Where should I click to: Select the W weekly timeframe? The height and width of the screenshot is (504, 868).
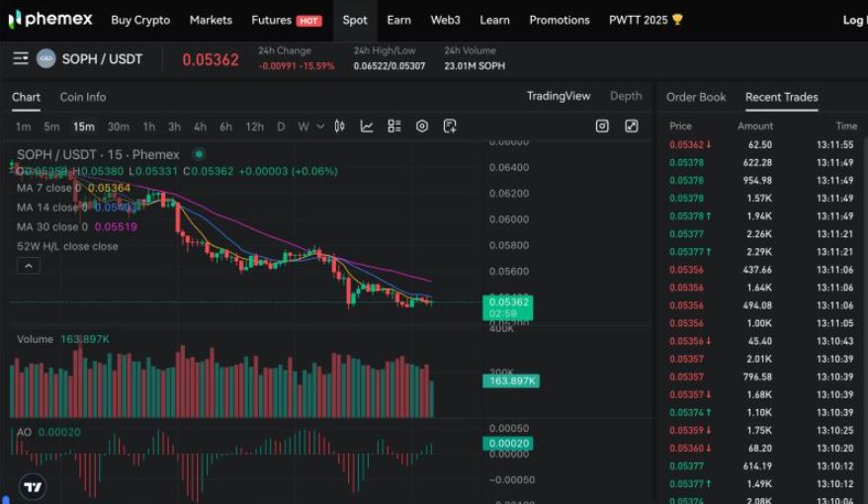click(x=304, y=126)
